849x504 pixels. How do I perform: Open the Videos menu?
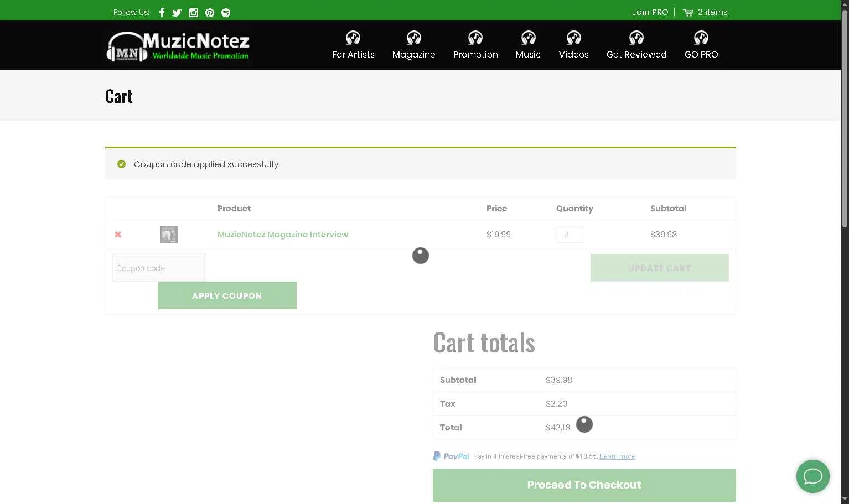(x=574, y=54)
